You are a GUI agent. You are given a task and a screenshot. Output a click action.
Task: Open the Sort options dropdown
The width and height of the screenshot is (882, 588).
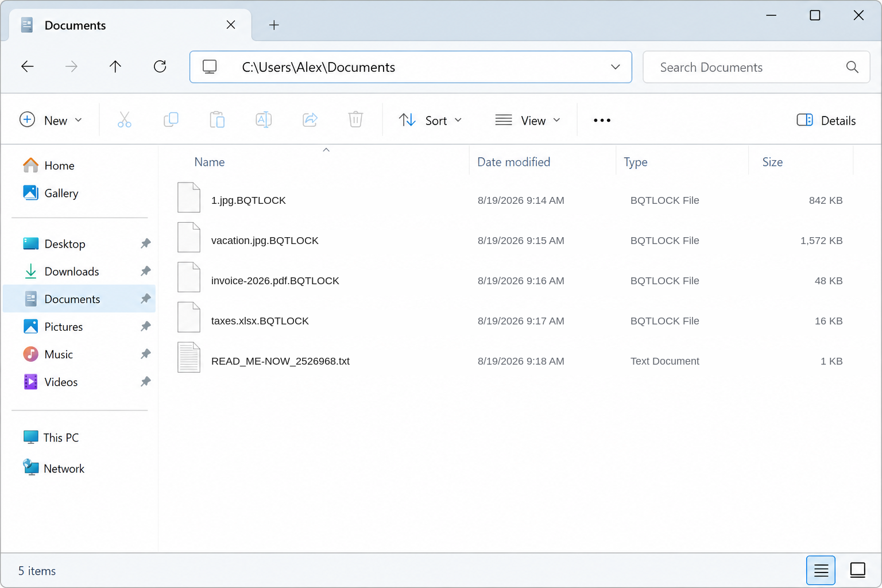[431, 120]
